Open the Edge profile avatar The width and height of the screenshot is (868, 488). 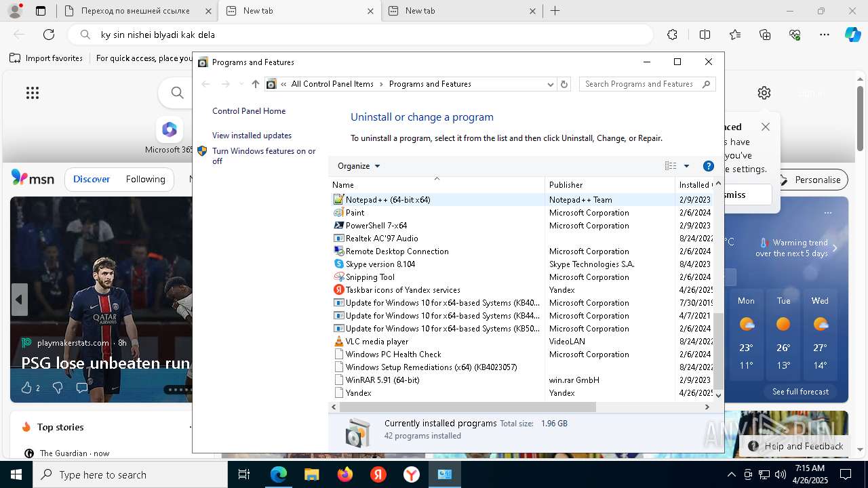[x=14, y=11]
